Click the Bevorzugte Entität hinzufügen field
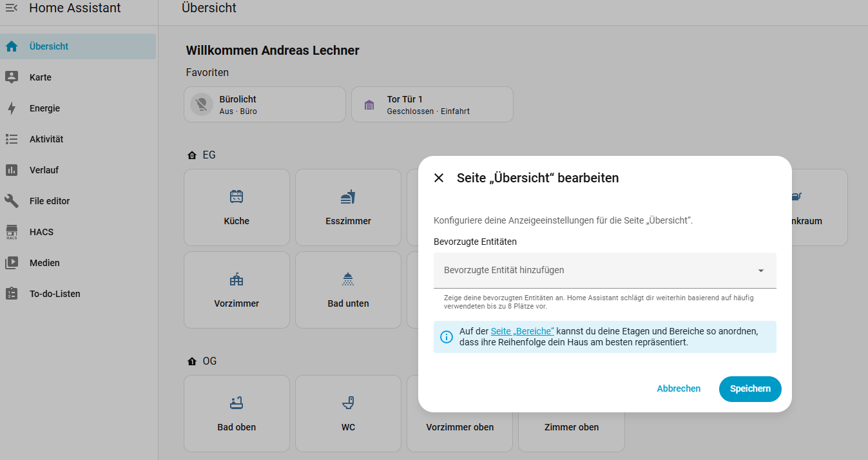Image resolution: width=868 pixels, height=460 pixels. tap(593, 271)
